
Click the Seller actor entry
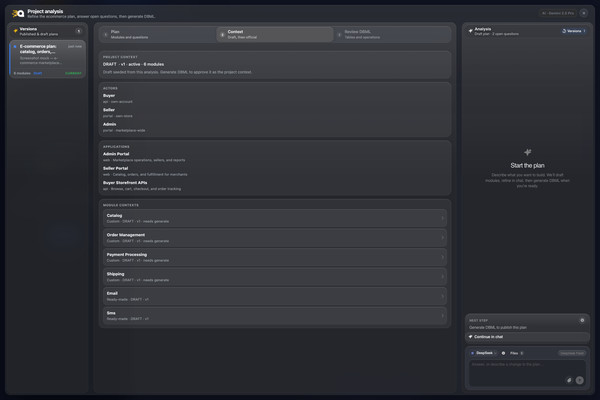[x=118, y=113]
